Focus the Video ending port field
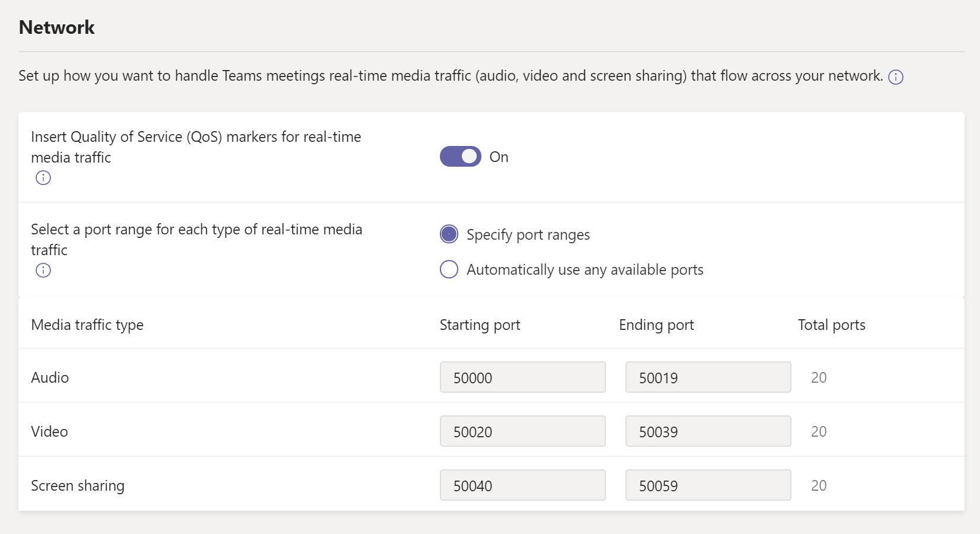The height and width of the screenshot is (534, 980). [708, 431]
